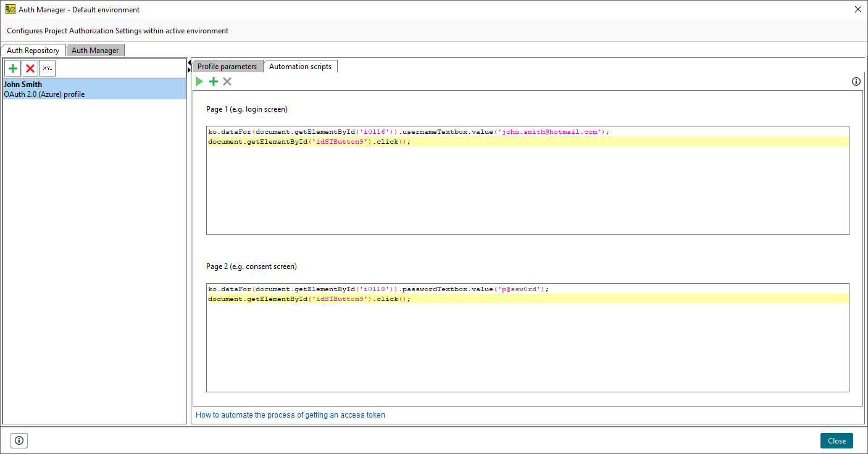This screenshot has height=454, width=868.
Task: Select the Auth Repository tab
Action: [x=33, y=50]
